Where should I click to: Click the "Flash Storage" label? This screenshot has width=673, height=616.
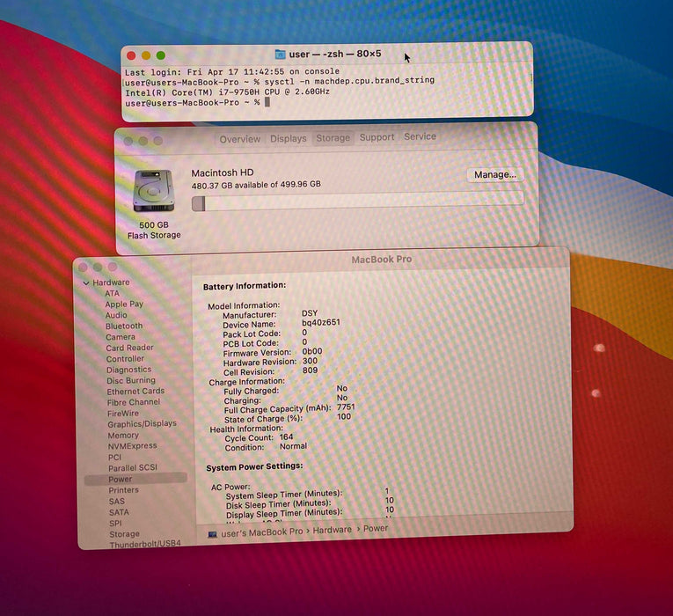pyautogui.click(x=154, y=235)
